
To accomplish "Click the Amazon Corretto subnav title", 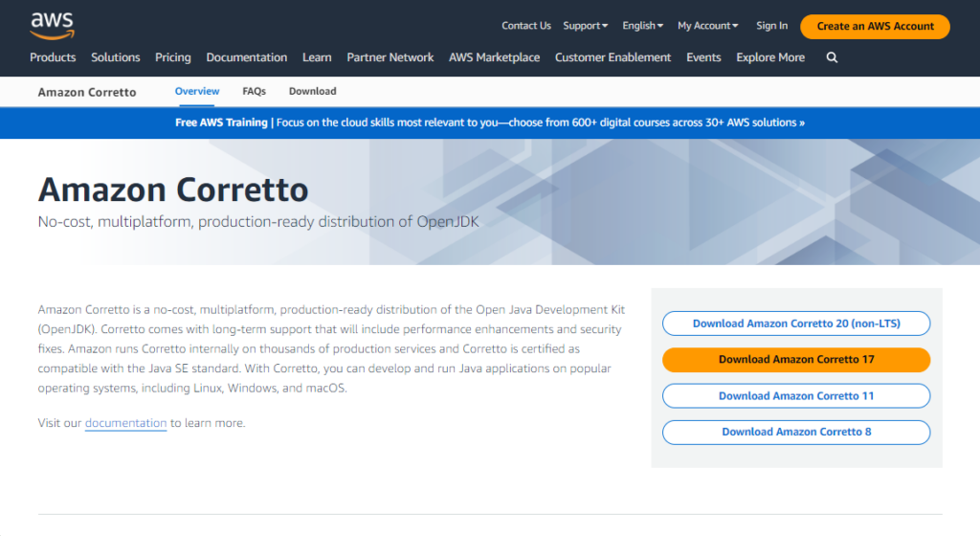I will click(x=87, y=93).
